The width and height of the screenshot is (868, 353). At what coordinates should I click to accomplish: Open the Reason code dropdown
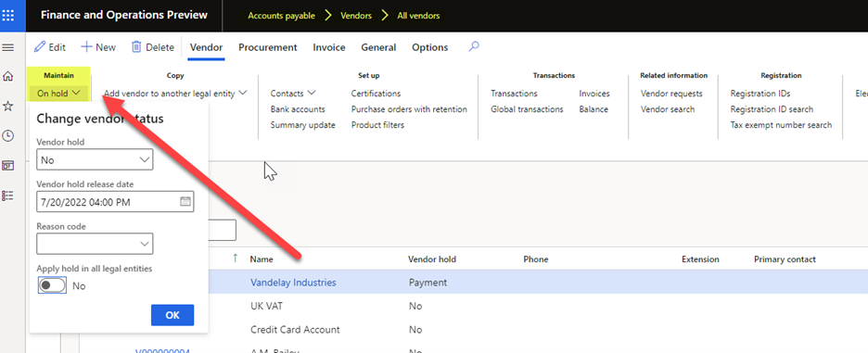click(95, 244)
